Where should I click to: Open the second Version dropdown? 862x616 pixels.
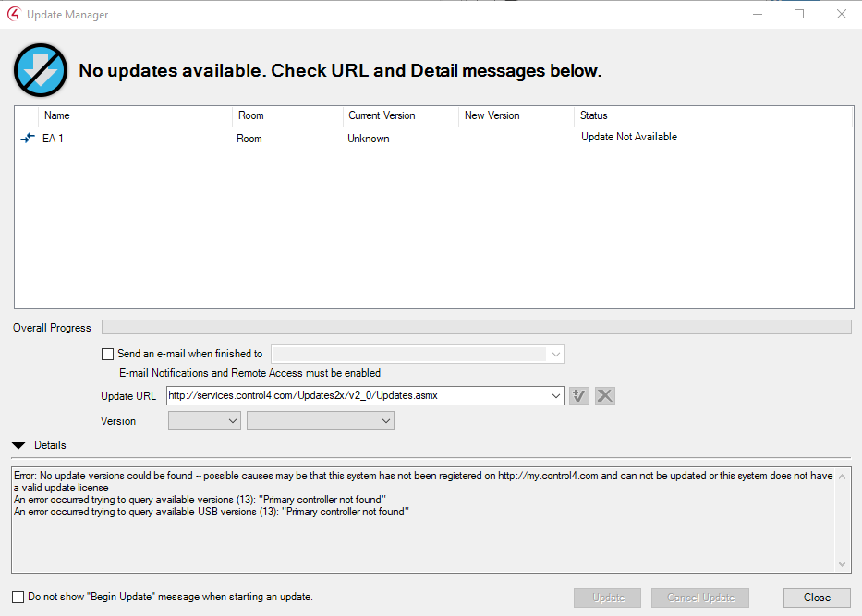[321, 421]
